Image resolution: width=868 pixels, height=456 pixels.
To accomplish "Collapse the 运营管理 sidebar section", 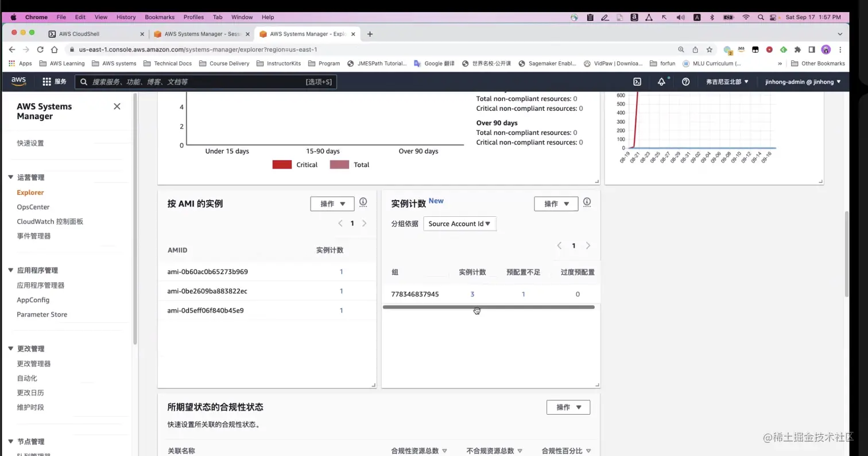I will coord(10,177).
